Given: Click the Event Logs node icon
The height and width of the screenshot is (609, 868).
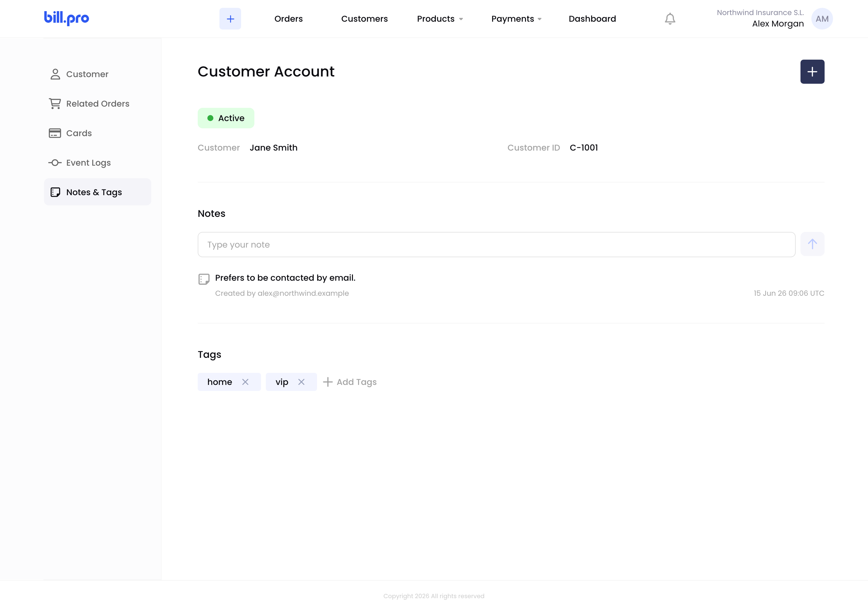Looking at the screenshot, I should 55,162.
